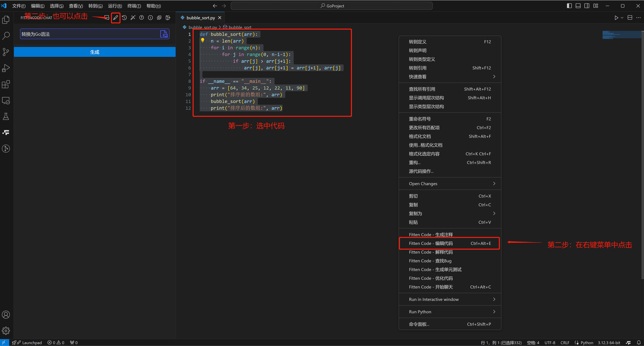This screenshot has height=346, width=644.
Task: Toggle the bottom Panel layout
Action: click(578, 6)
